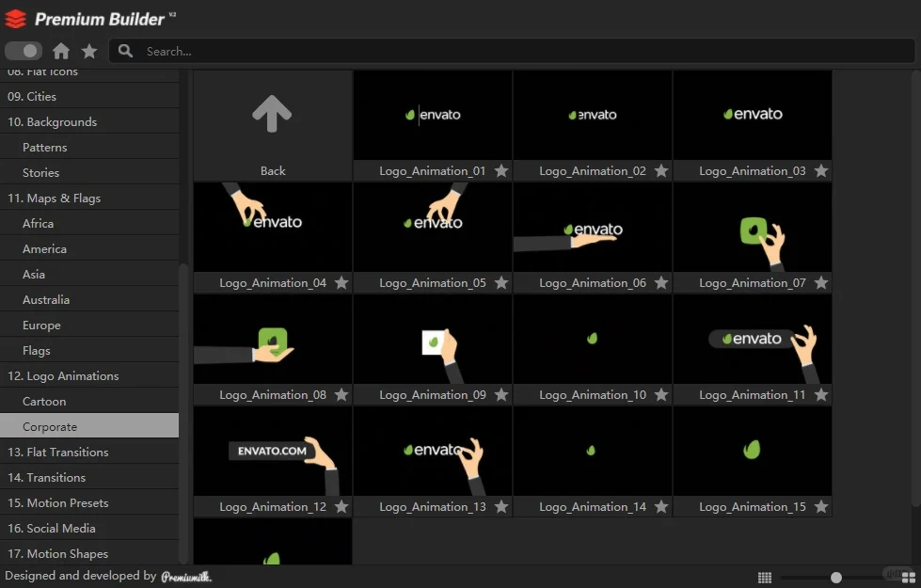The width and height of the screenshot is (921, 588).
Task: Open the 09. Cities category
Action: 89,96
